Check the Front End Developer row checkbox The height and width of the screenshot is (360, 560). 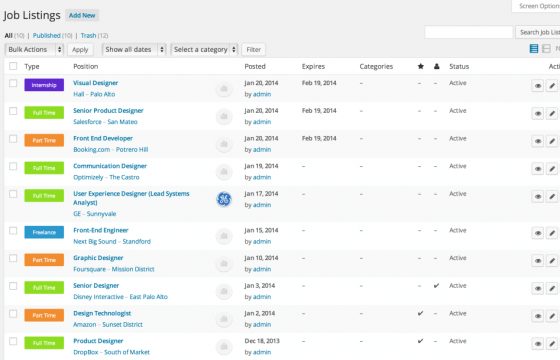pyautogui.click(x=13, y=139)
